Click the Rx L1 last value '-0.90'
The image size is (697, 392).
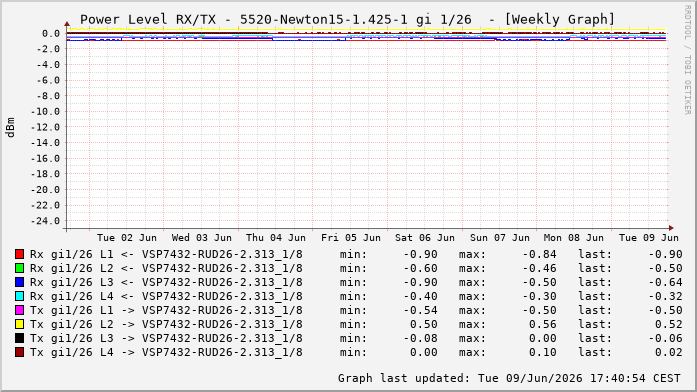(665, 254)
